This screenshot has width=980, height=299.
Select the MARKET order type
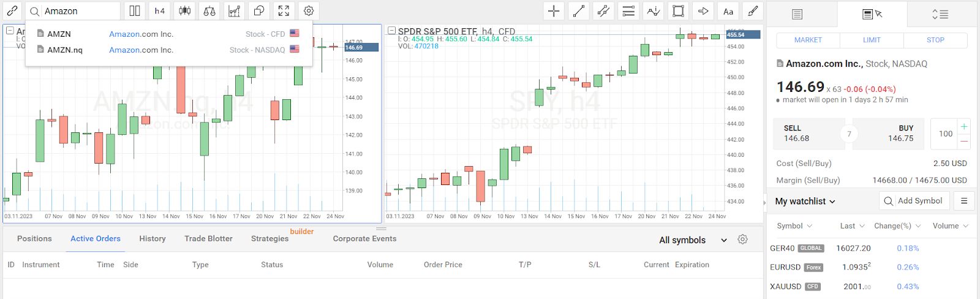pyautogui.click(x=808, y=40)
